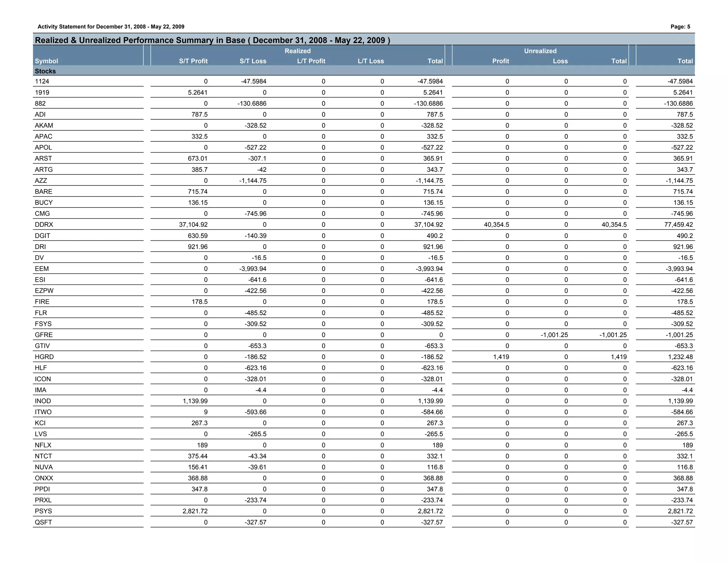Click the Realized group header
The image size is (728, 562).
[x=298, y=51]
